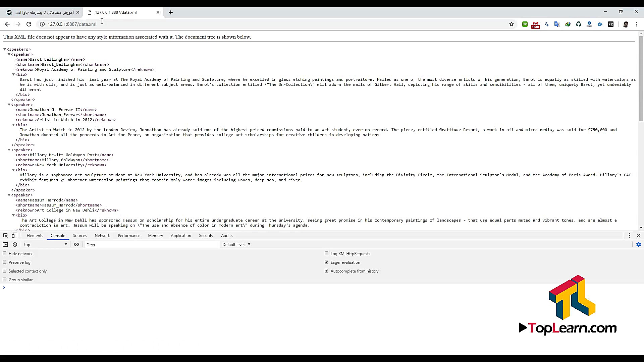This screenshot has height=362, width=644.
Task: Switch to the Network tab
Action: (x=102, y=235)
